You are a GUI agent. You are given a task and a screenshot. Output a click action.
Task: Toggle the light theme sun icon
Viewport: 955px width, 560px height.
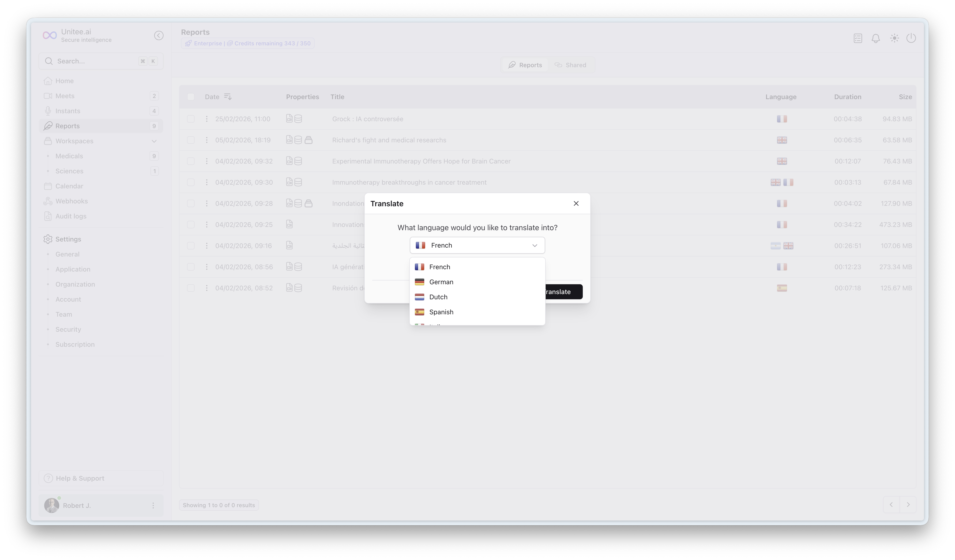[x=894, y=38]
